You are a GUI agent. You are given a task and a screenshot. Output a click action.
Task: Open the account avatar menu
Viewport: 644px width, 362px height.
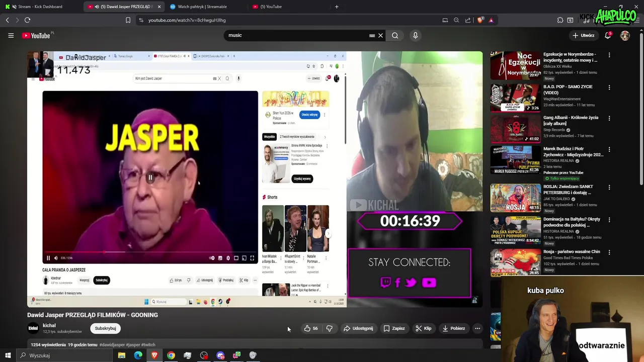pyautogui.click(x=625, y=35)
